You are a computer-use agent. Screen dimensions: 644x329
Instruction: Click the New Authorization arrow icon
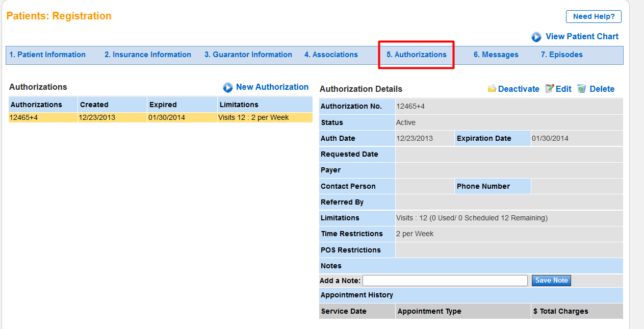coord(228,88)
